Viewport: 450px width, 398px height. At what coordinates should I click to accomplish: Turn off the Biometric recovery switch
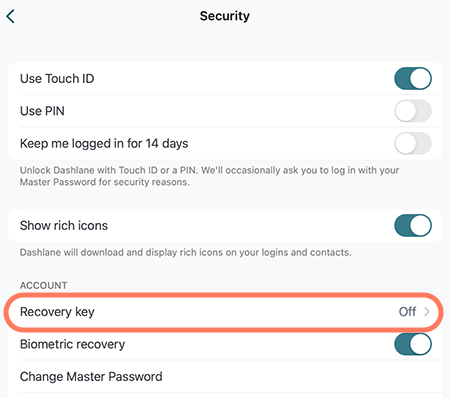413,344
